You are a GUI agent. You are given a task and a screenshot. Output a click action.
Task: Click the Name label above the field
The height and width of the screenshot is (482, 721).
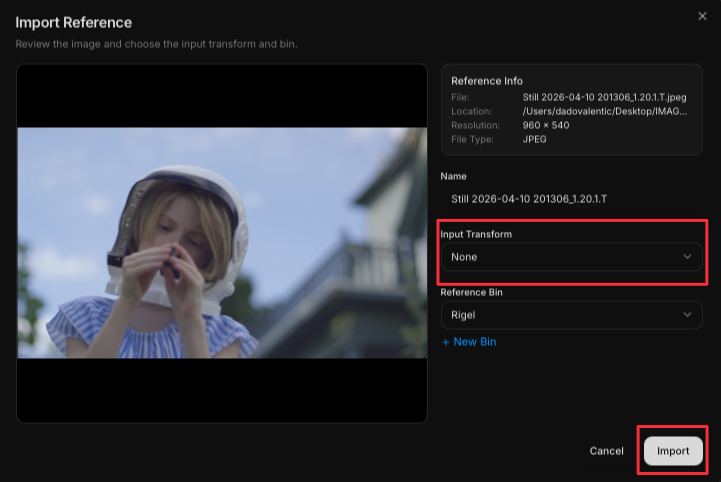coord(453,176)
